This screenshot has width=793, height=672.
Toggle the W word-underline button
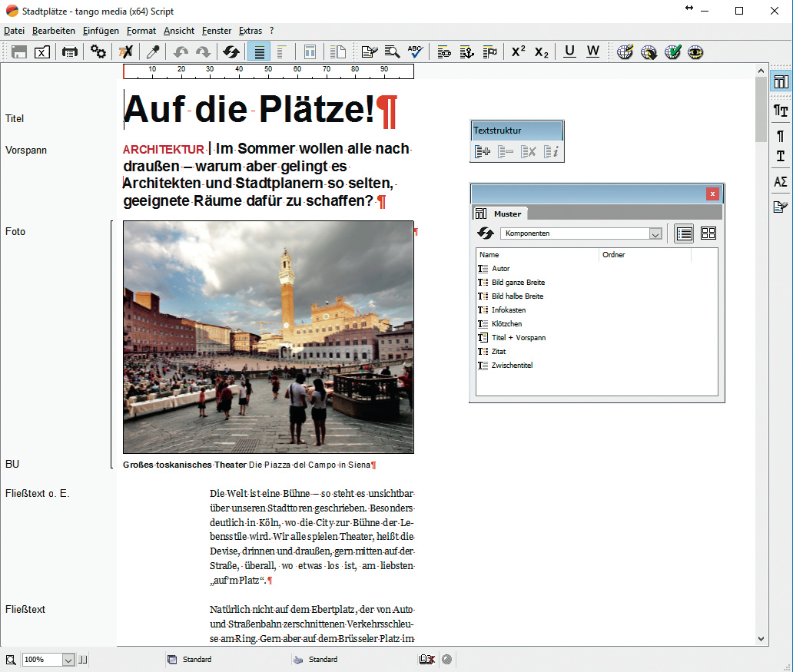click(593, 52)
